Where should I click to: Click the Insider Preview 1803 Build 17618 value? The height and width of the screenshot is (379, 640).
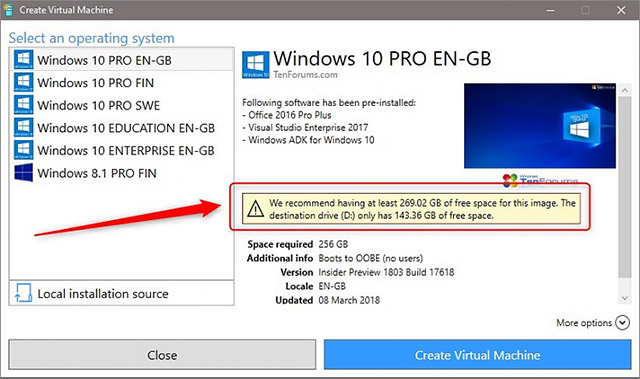click(x=386, y=272)
